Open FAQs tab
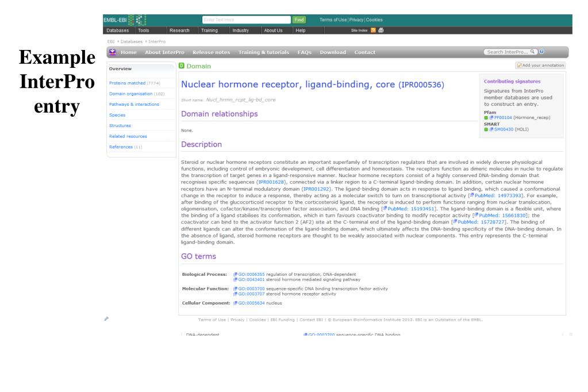Screen dimensions: 588x392 305,52
